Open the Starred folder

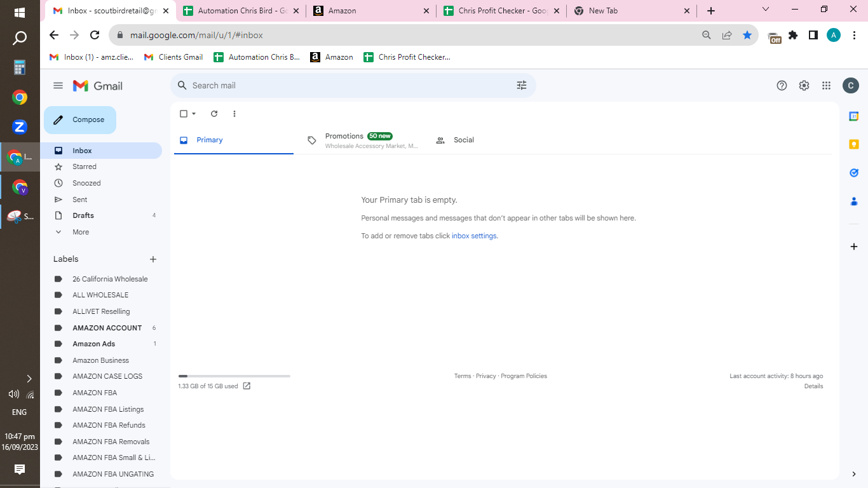(101, 166)
